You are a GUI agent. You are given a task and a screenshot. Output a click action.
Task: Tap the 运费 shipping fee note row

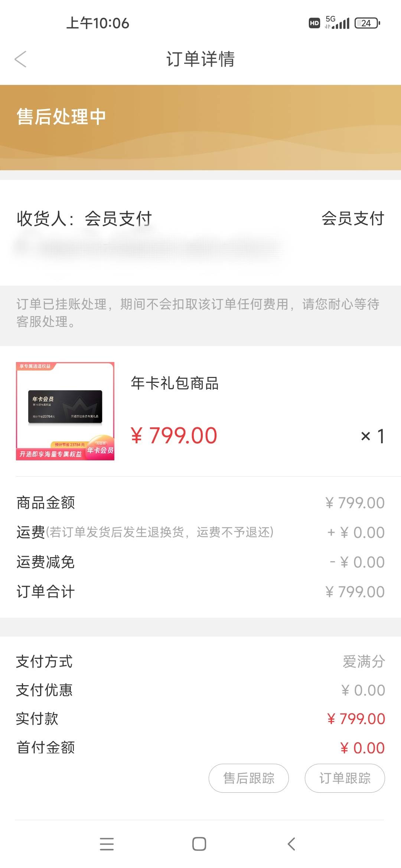click(x=200, y=532)
